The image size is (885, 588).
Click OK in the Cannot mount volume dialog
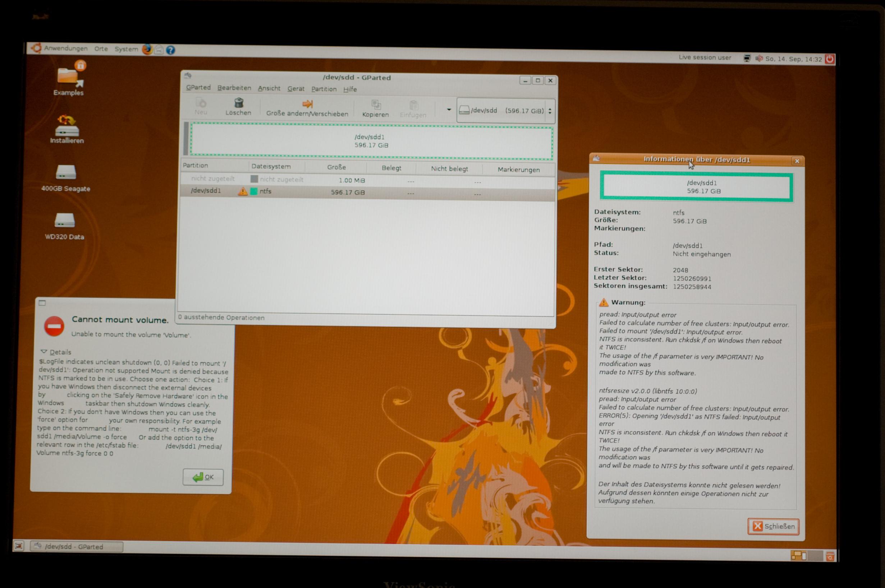[x=203, y=477]
